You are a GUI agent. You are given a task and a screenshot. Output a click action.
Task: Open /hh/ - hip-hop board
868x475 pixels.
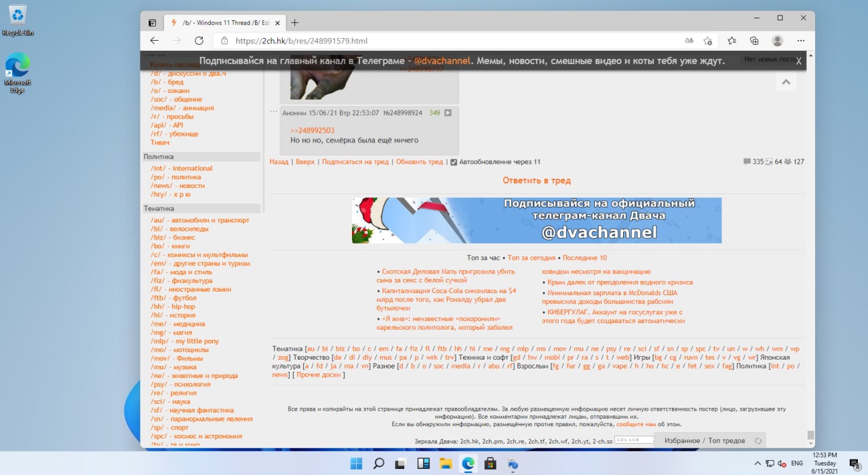(x=173, y=307)
